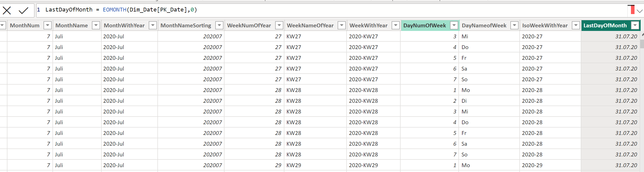
Task: Select the MonthWithYear column header
Action: 124,26
